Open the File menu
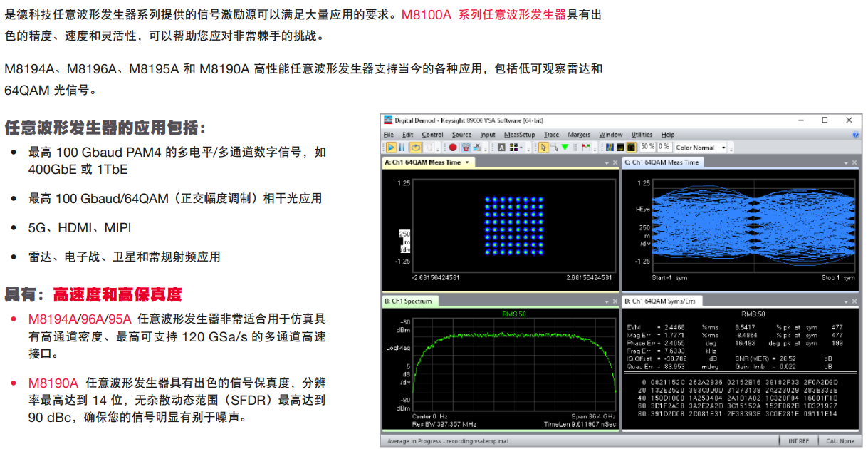 tap(388, 135)
